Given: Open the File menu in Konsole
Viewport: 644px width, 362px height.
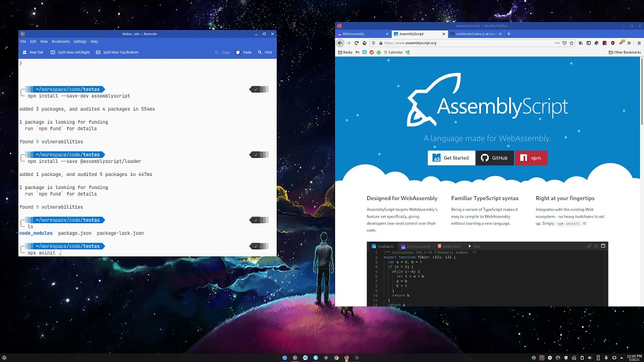Looking at the screenshot, I should point(23,41).
